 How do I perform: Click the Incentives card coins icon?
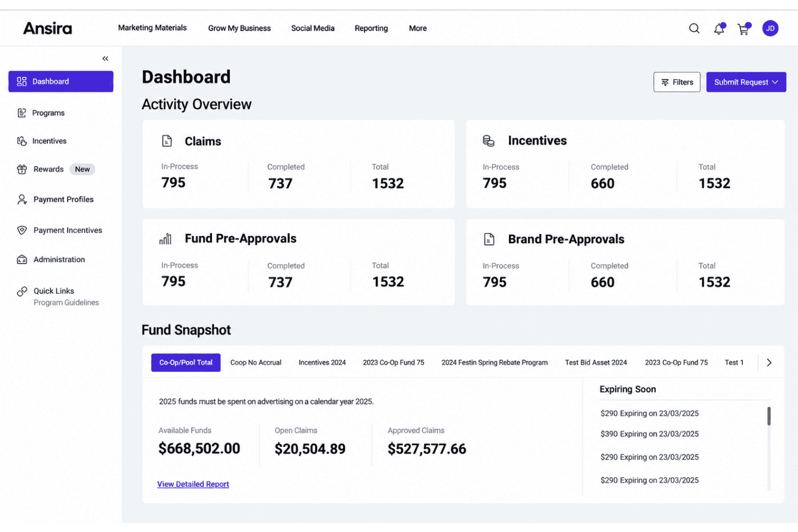click(489, 141)
